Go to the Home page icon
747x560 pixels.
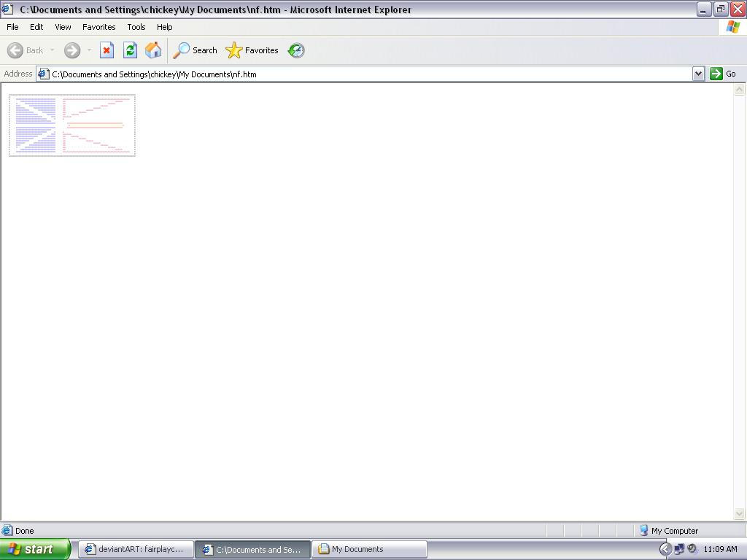(x=153, y=50)
